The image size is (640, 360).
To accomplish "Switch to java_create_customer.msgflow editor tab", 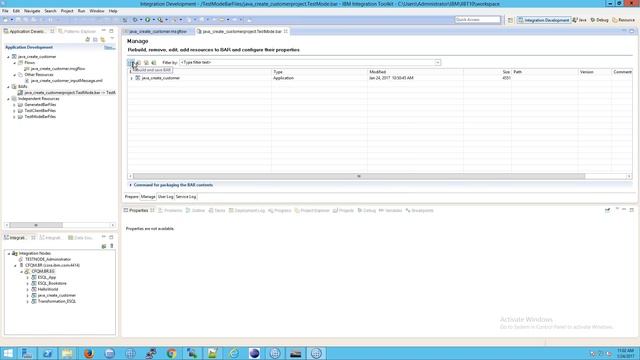I will click(x=158, y=31).
